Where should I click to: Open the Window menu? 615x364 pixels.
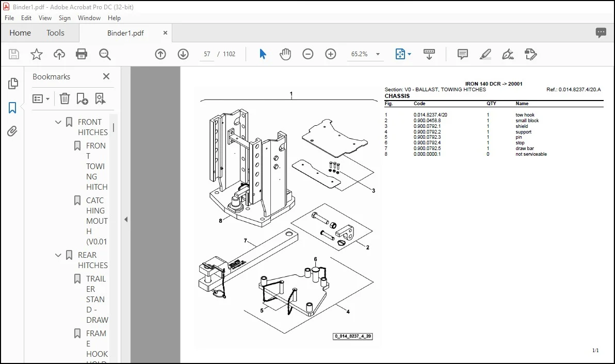pos(89,18)
